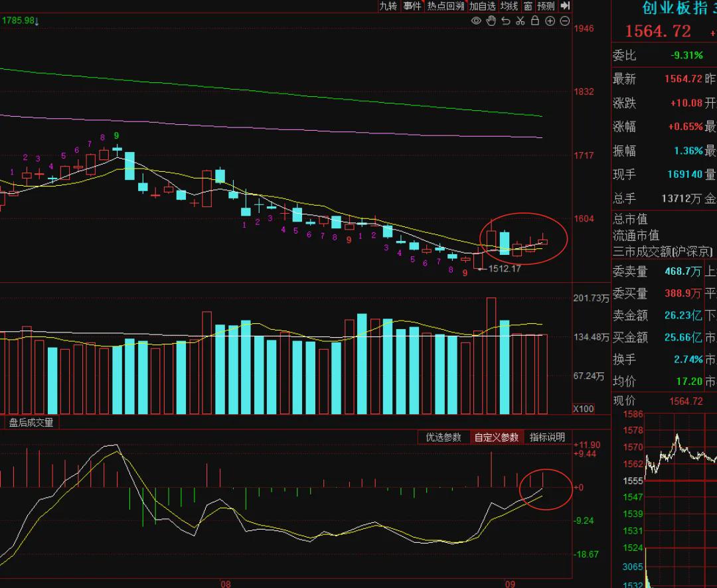The width and height of the screenshot is (717, 588).
Task: Select the hand pan tool
Action: (x=491, y=21)
